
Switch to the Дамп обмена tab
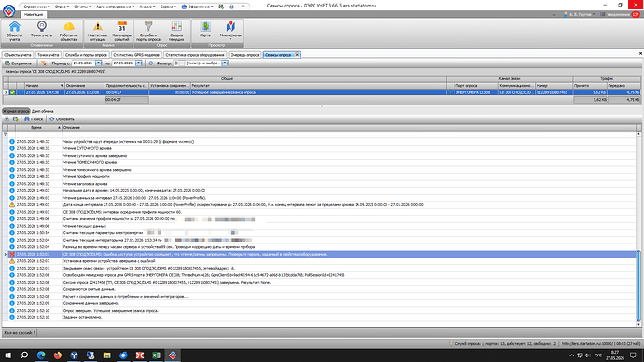click(43, 111)
